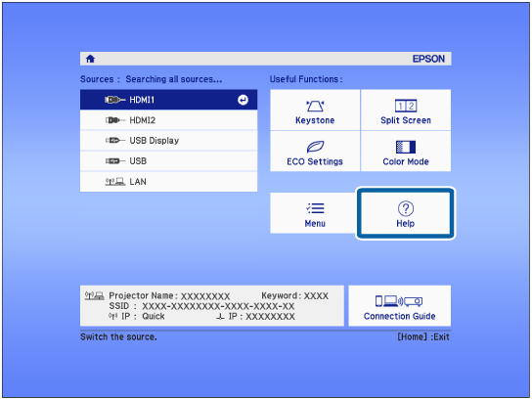Viewport: 532px width, 399px height.
Task: Open ECO Settings with the leaf icon
Action: 315,152
